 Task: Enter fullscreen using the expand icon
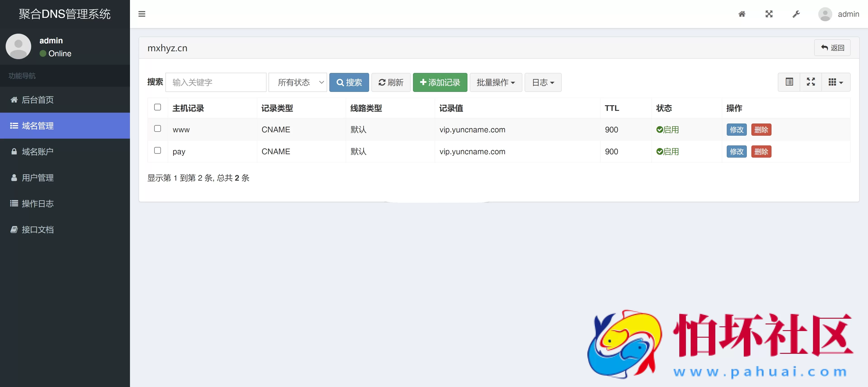click(x=769, y=14)
